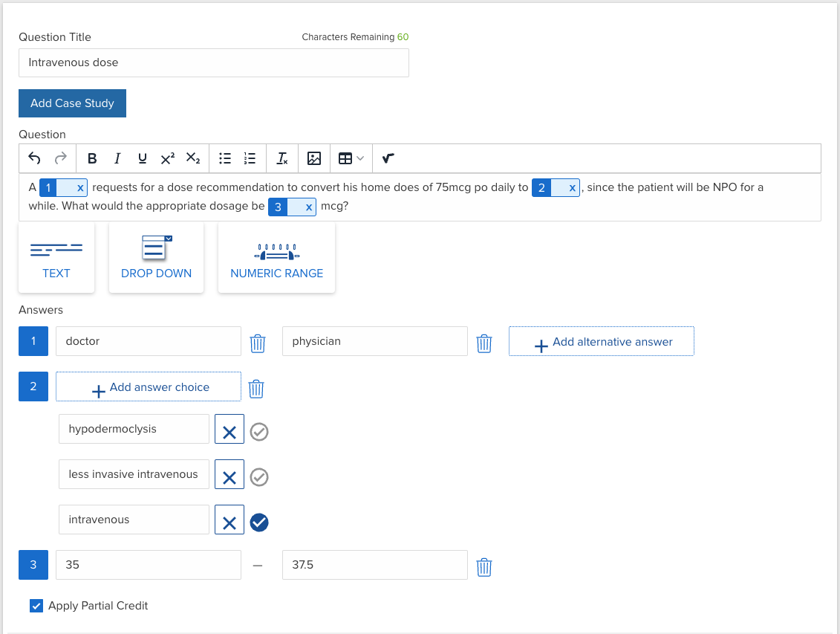This screenshot has width=840, height=634.
Task: Remove blank 1 from question text
Action: [x=79, y=188]
